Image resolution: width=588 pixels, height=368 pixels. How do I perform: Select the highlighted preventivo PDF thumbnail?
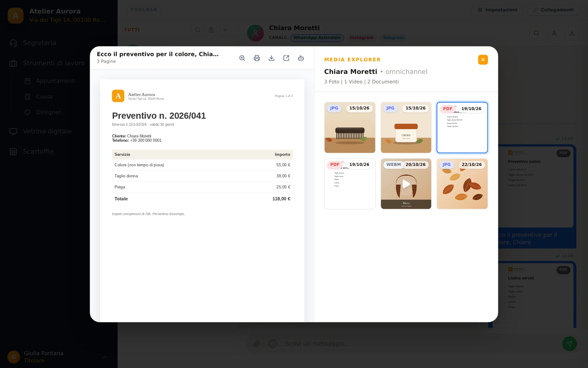click(x=462, y=127)
